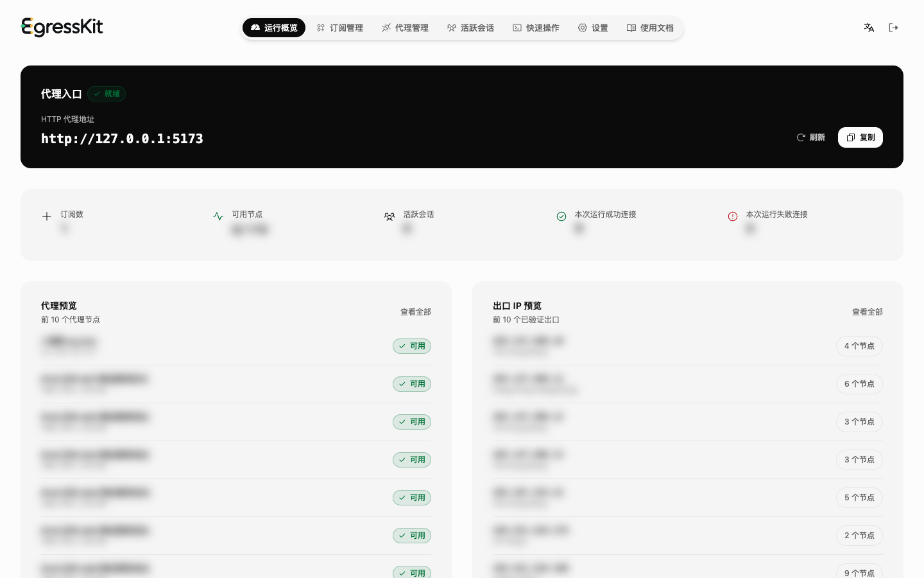Click 查看全部 in 代理预览 panel
924x578 pixels.
click(416, 312)
